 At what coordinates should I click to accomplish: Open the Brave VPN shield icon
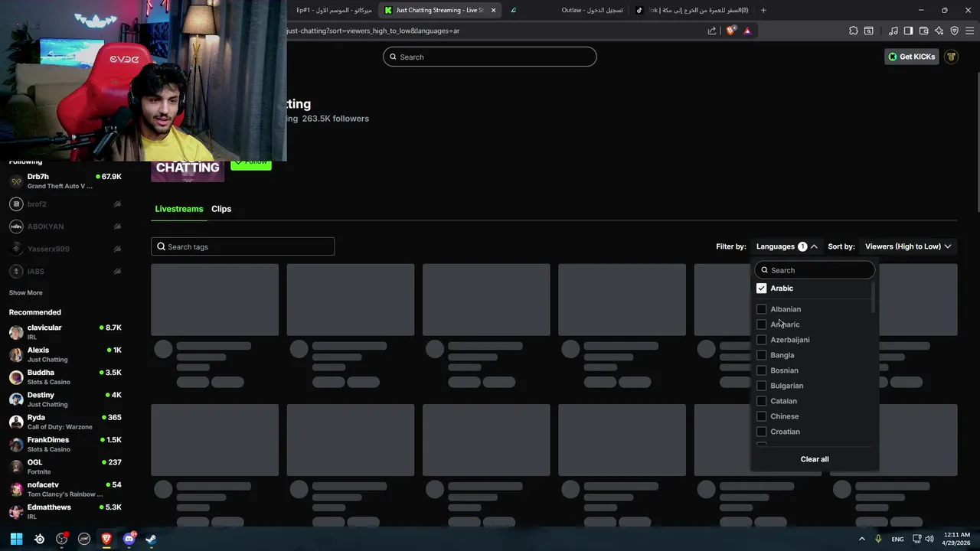click(x=955, y=31)
